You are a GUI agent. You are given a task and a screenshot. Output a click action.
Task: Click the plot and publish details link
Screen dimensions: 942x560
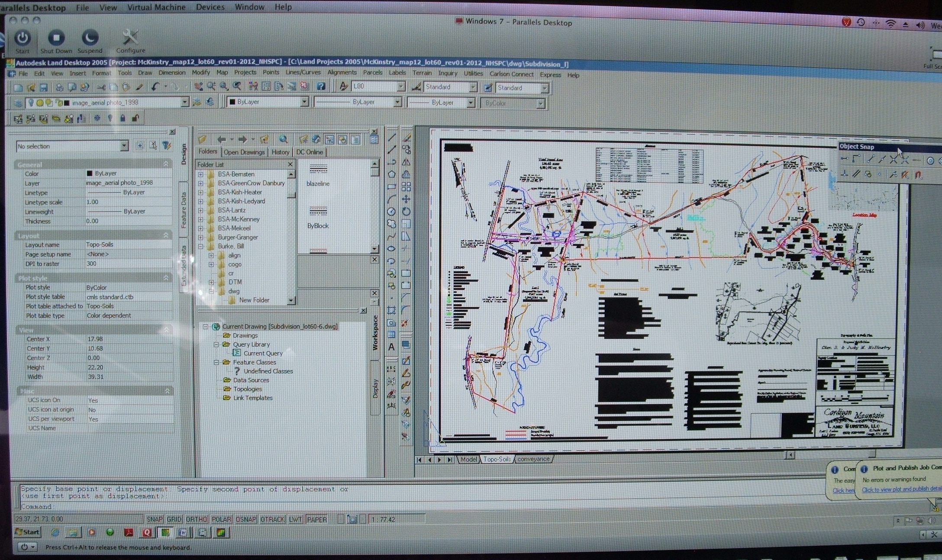pos(900,489)
